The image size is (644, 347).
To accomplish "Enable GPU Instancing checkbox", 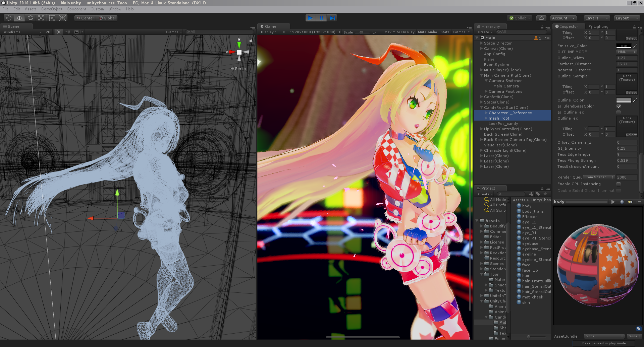I will (x=619, y=184).
